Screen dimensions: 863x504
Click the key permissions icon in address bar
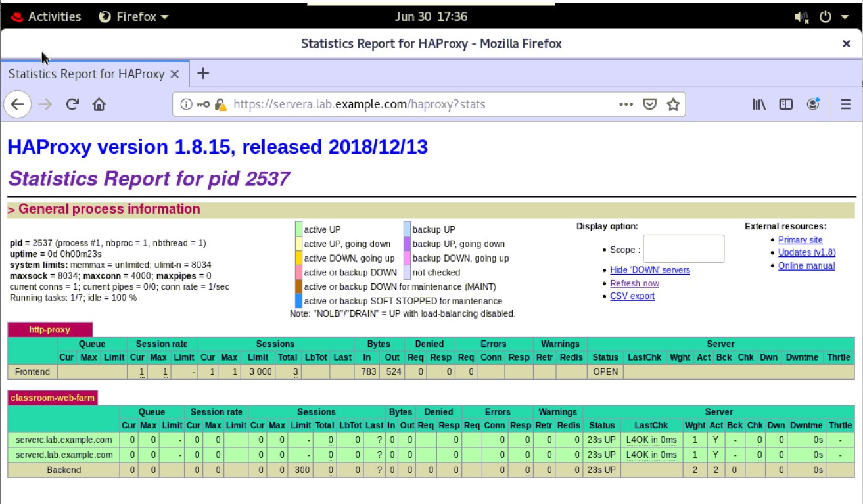click(203, 104)
